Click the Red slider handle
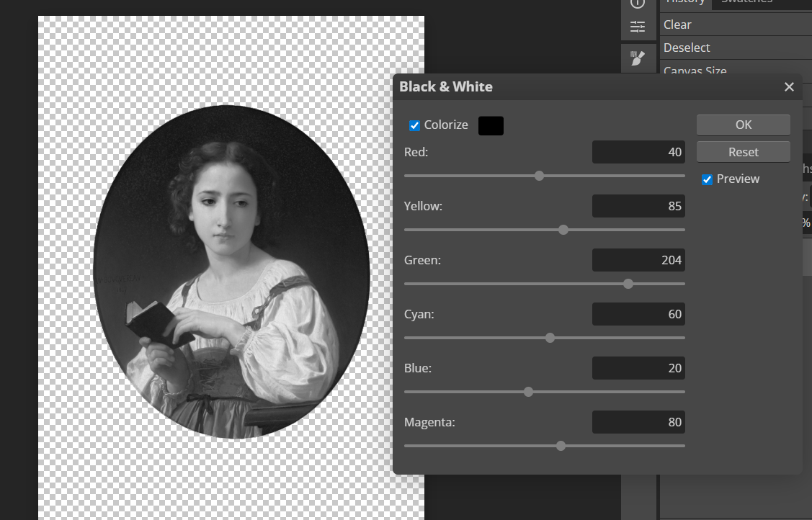812x520 pixels. (539, 176)
